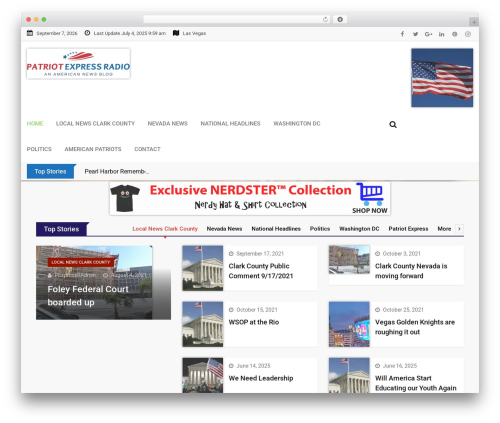500x423 pixels.
Task: Expand the More categories tab
Action: [444, 229]
